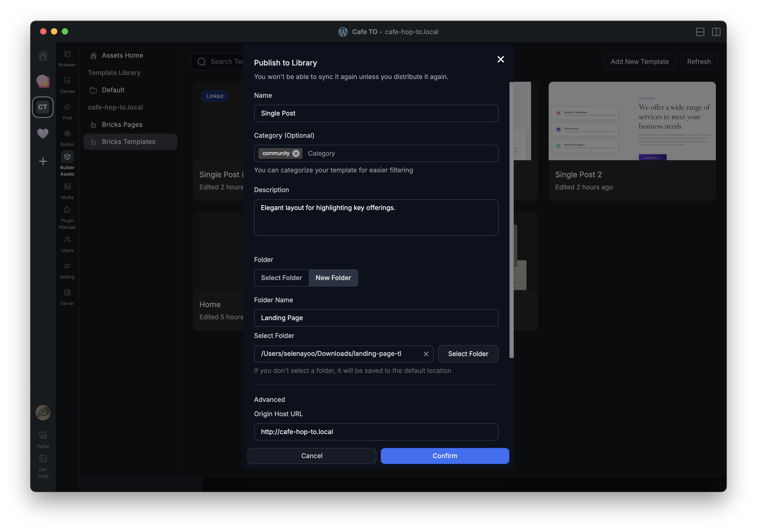
Task: Click the Folder Name input field
Action: click(x=376, y=318)
